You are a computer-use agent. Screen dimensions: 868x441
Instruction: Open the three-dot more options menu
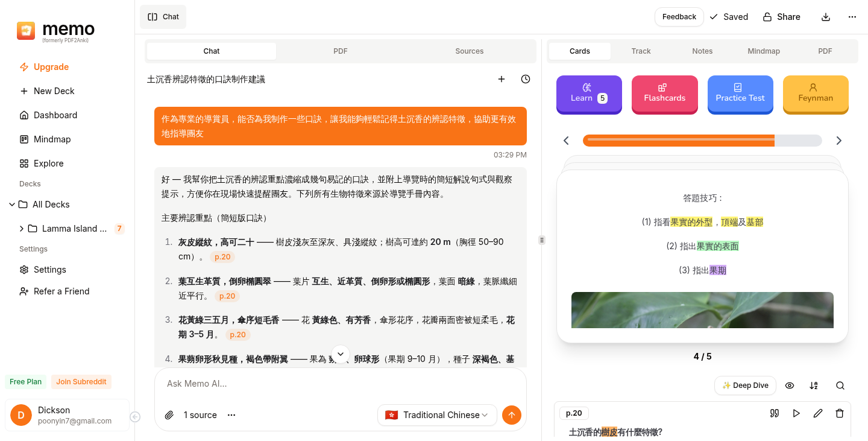point(852,17)
